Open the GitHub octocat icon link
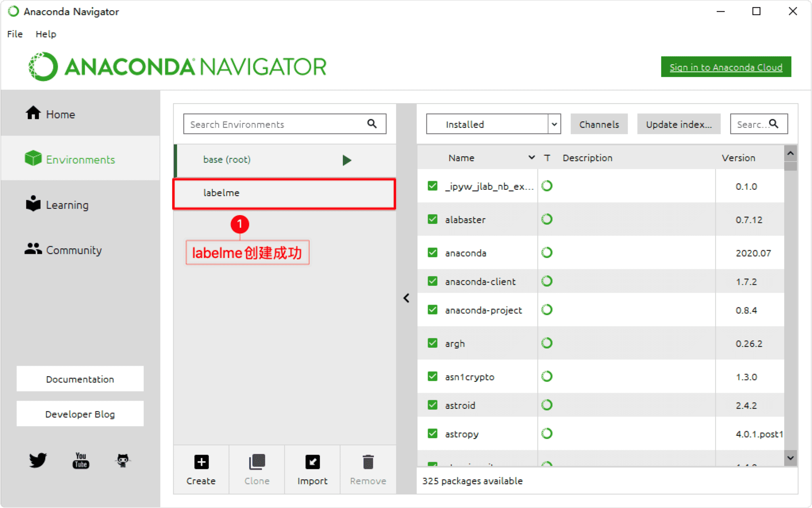This screenshot has height=508, width=812. click(123, 460)
